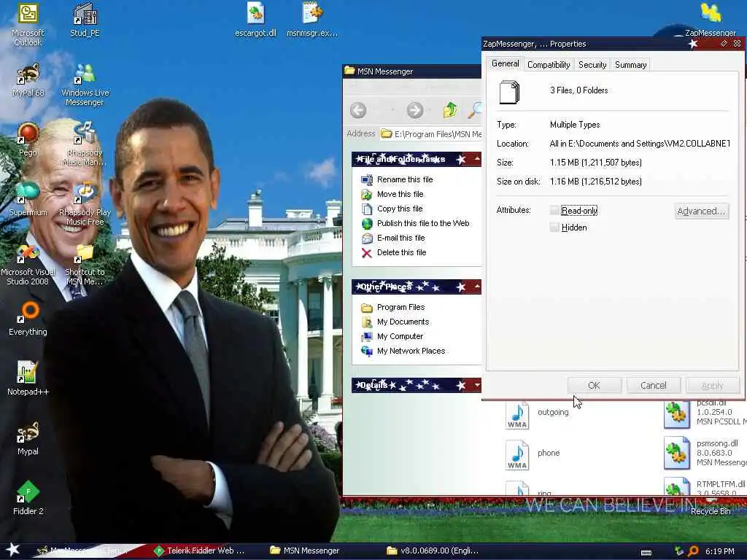This screenshot has height=560, width=747.
Task: Click Back arrow in MSN Messenger explorer
Action: coord(358,111)
